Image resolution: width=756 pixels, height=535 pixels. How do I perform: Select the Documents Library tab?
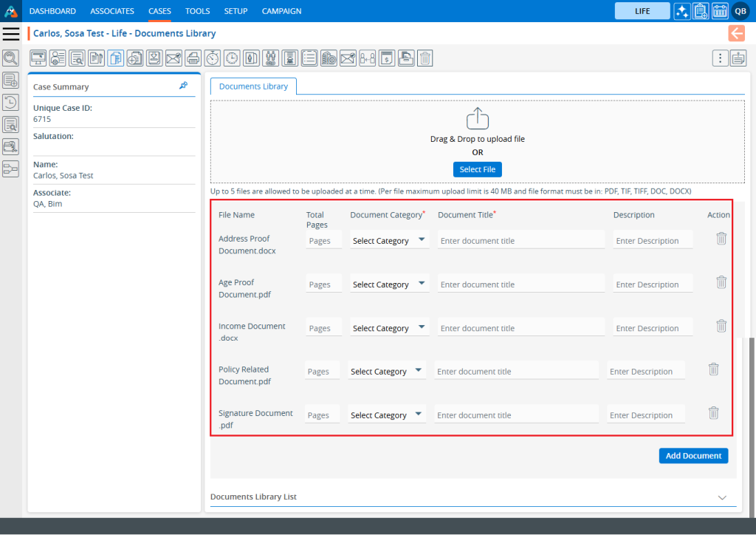click(x=253, y=86)
